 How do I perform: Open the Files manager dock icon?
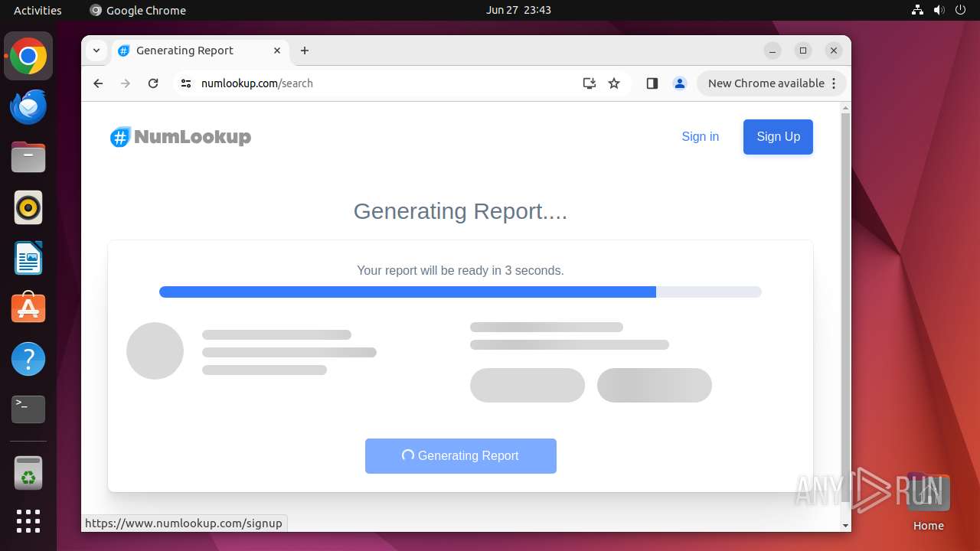coord(28,158)
